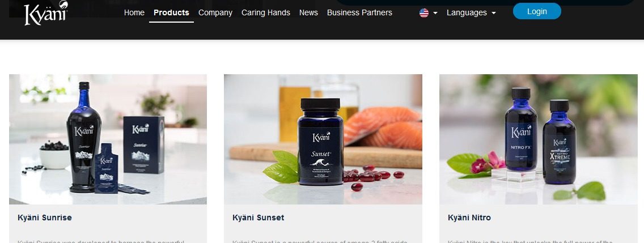Click the Kyäni Nitro title link
The height and width of the screenshot is (243, 644).
(469, 218)
